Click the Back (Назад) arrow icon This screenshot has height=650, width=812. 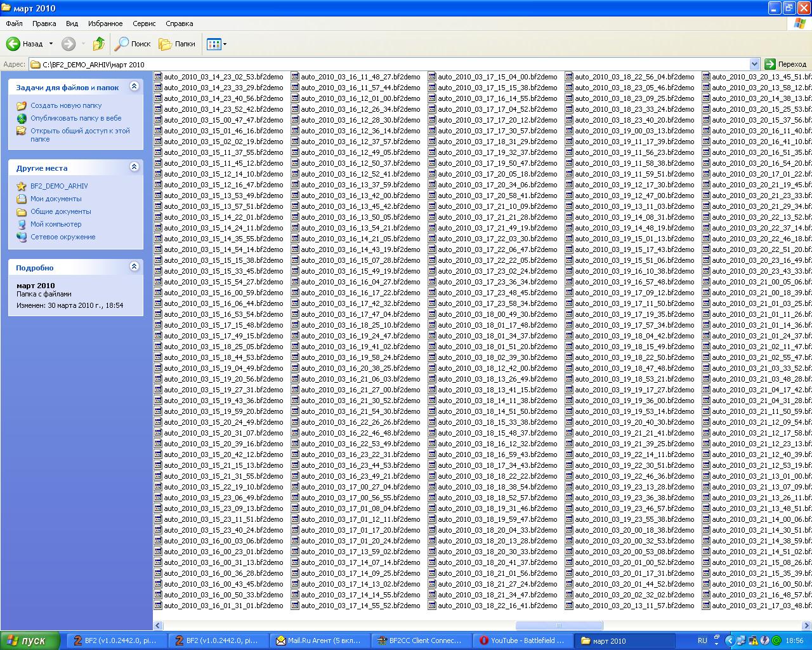point(13,44)
